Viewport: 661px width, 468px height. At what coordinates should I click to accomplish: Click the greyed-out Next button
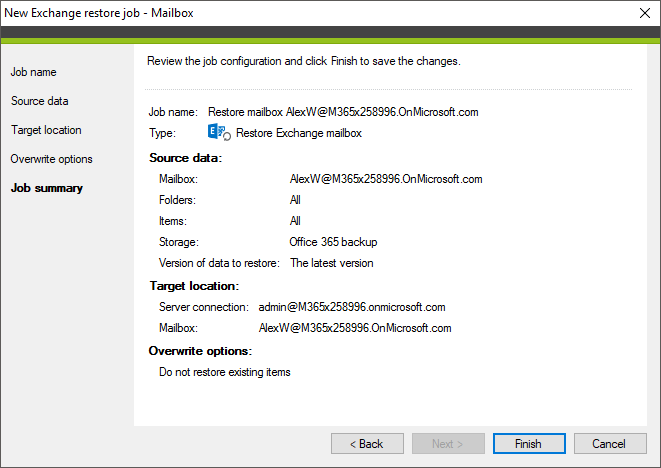tap(448, 444)
